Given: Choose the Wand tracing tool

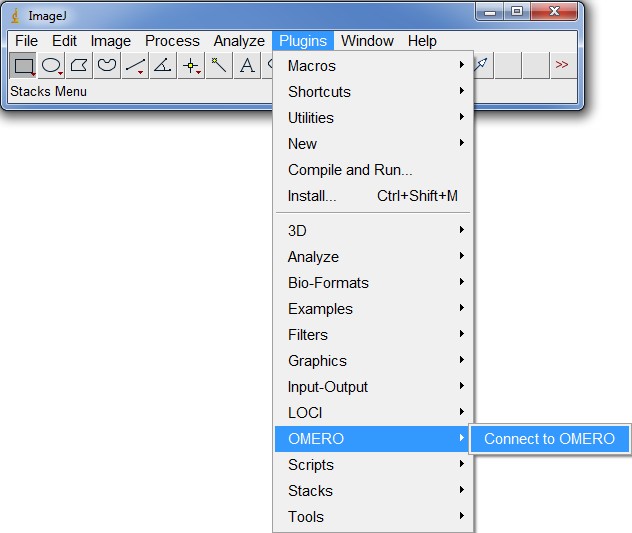Looking at the screenshot, I should coord(219,66).
